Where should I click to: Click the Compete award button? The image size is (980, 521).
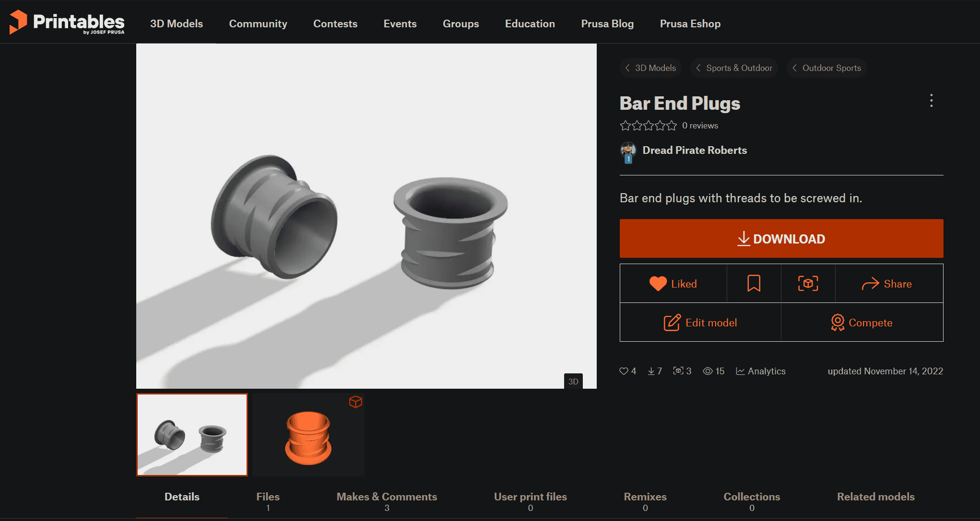862,323
